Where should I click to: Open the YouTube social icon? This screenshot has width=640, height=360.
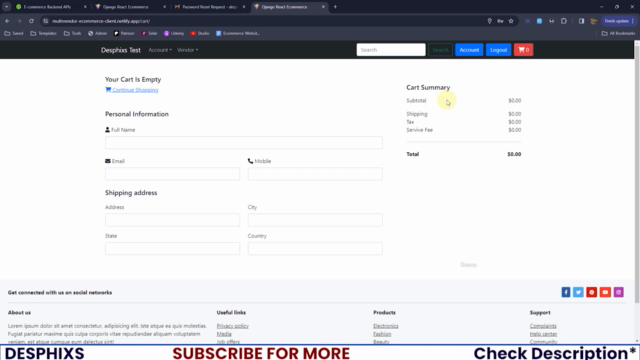[x=605, y=292]
